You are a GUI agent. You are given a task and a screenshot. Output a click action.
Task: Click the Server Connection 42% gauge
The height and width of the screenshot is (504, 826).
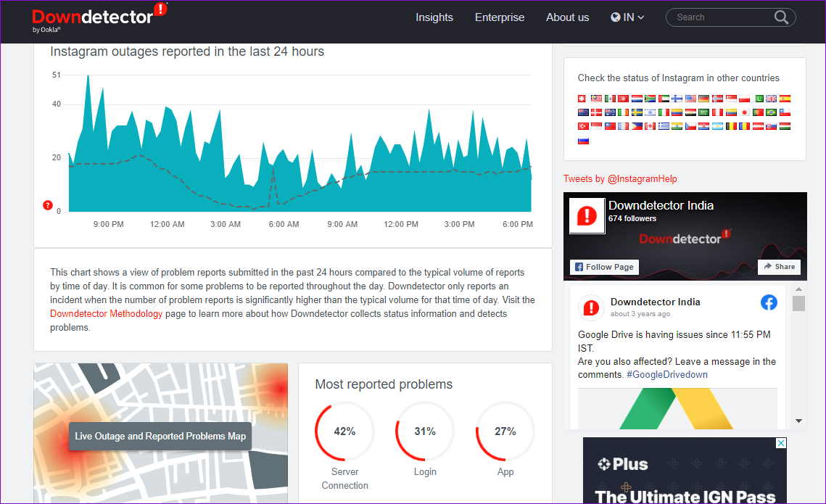click(344, 432)
